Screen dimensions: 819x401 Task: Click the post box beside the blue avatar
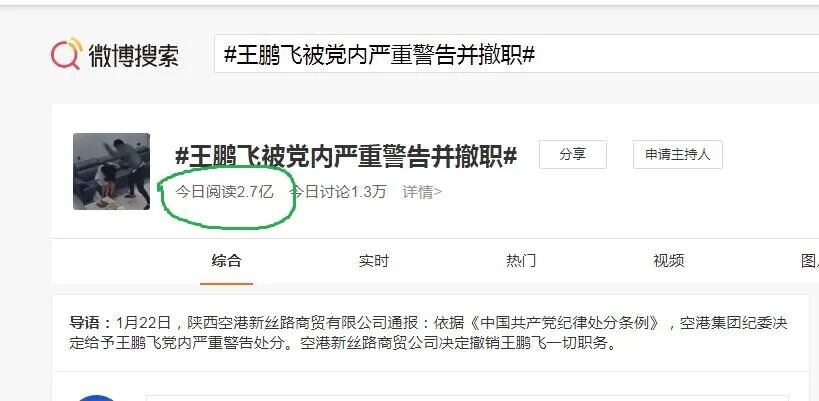(x=467, y=398)
